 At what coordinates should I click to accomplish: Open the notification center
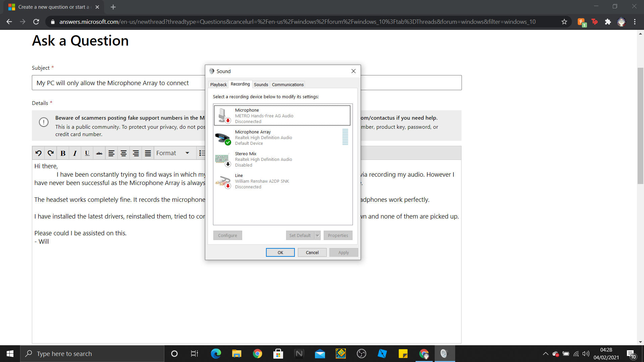tap(631, 354)
